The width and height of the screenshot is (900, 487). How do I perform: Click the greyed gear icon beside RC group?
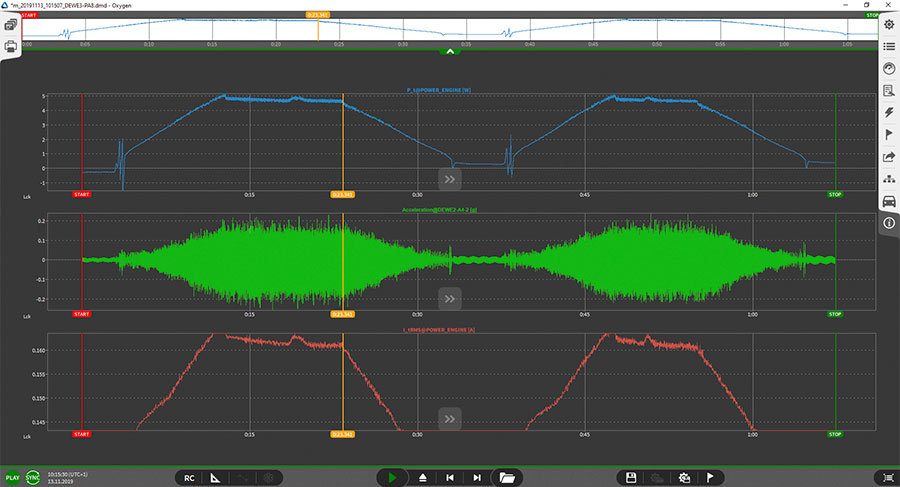268,478
